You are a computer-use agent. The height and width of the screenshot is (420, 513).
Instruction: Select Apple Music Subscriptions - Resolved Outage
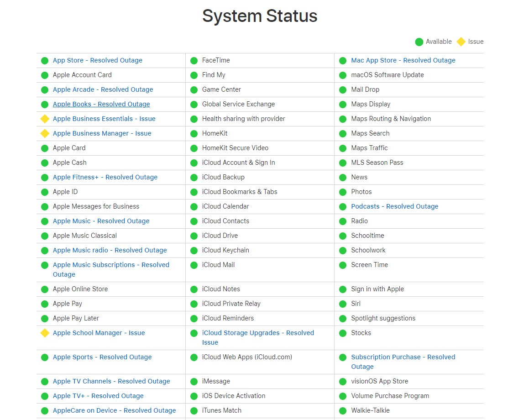pos(111,265)
